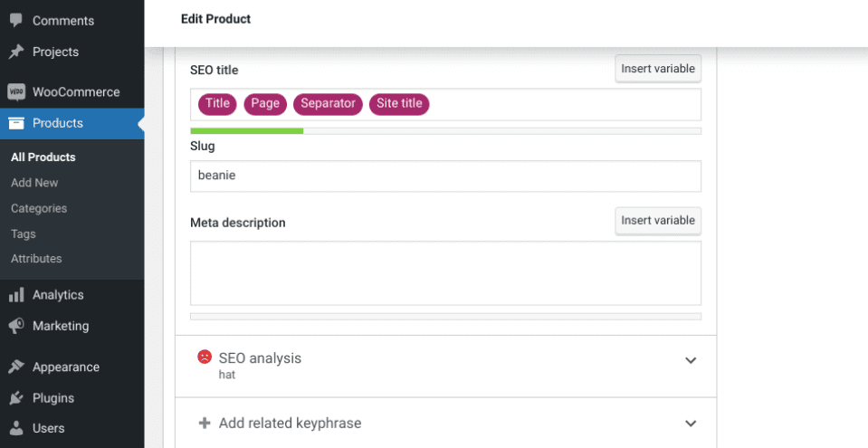Screen dimensions: 868x448
Task: Click the WooCommerce logo icon
Action: coord(16,91)
